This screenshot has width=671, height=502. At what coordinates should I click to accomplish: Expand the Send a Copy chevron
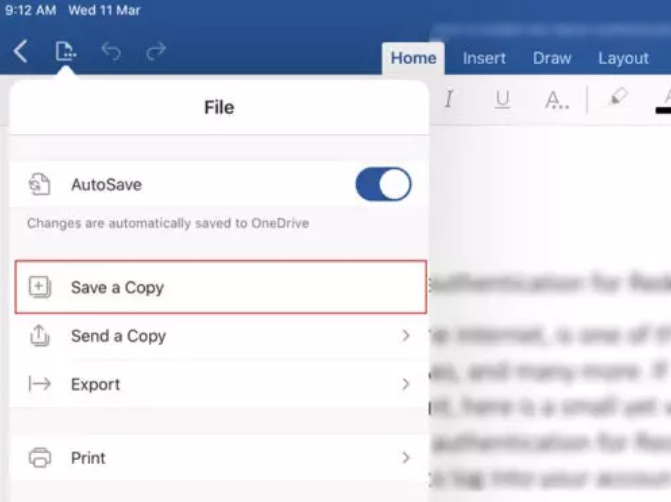pos(406,336)
